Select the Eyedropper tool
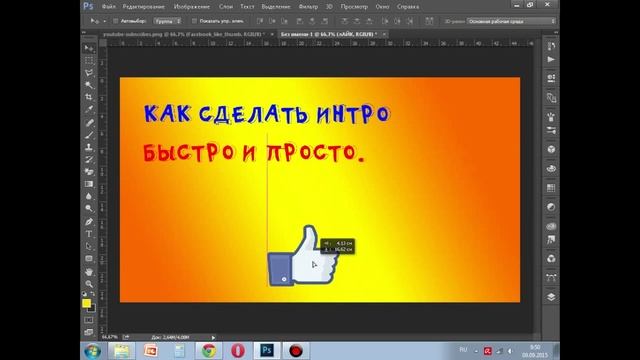This screenshot has width=640, height=360. [x=89, y=109]
